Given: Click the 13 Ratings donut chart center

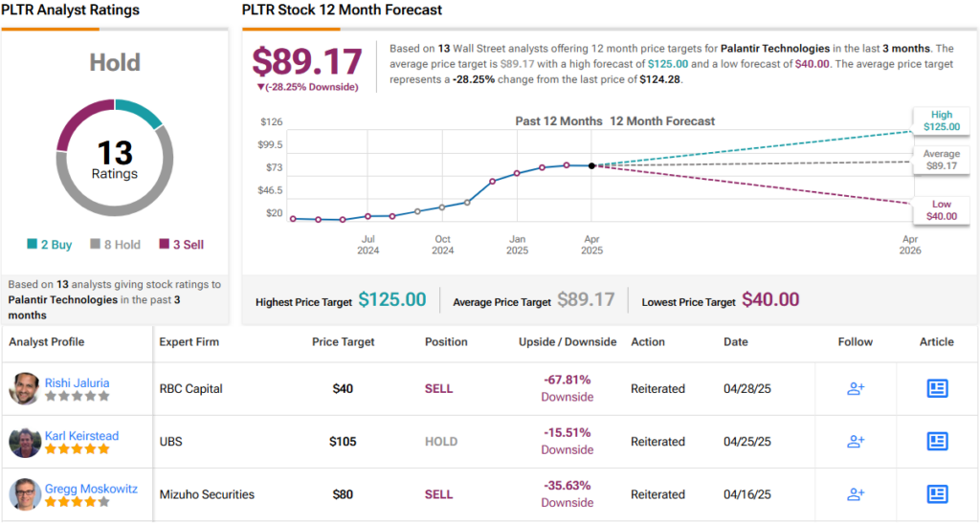Looking at the screenshot, I should coord(115,159).
